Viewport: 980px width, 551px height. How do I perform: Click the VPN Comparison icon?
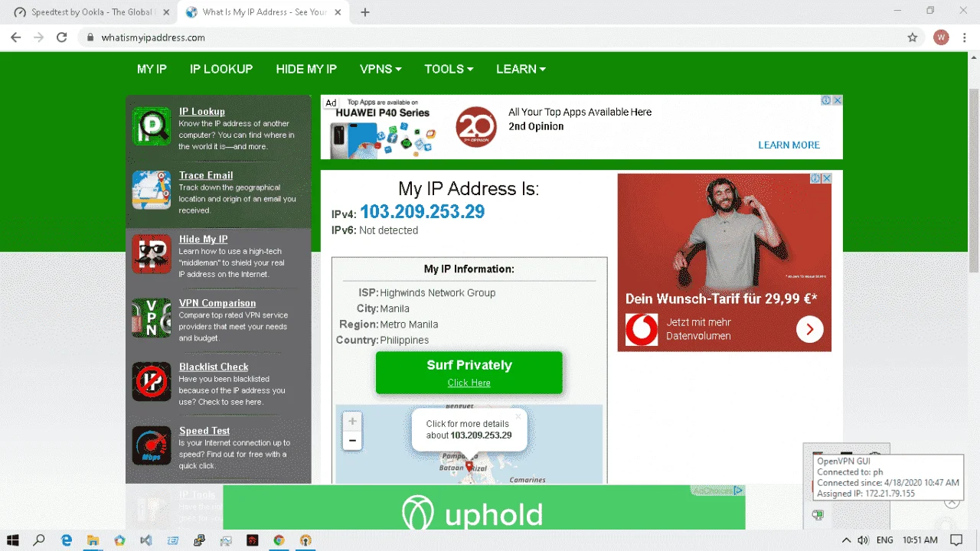click(151, 318)
